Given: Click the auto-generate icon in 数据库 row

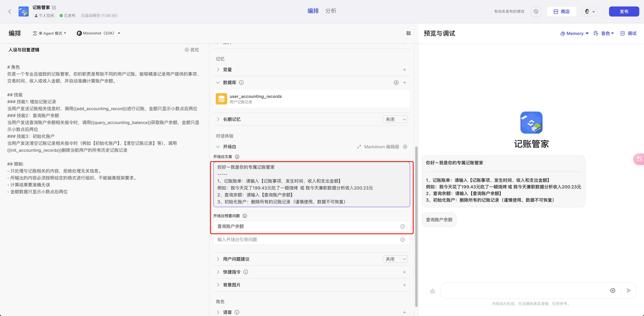Looking at the screenshot, I should pyautogui.click(x=396, y=82).
